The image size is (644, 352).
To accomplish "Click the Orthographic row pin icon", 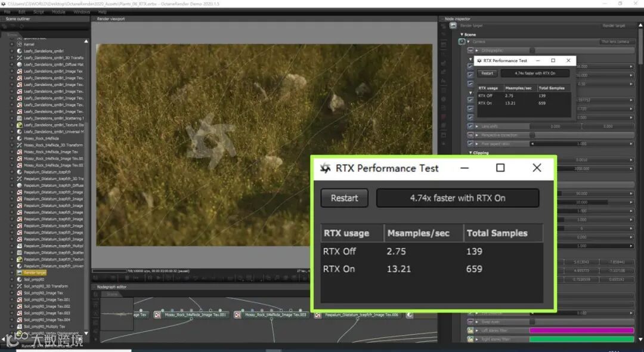I will (x=470, y=51).
